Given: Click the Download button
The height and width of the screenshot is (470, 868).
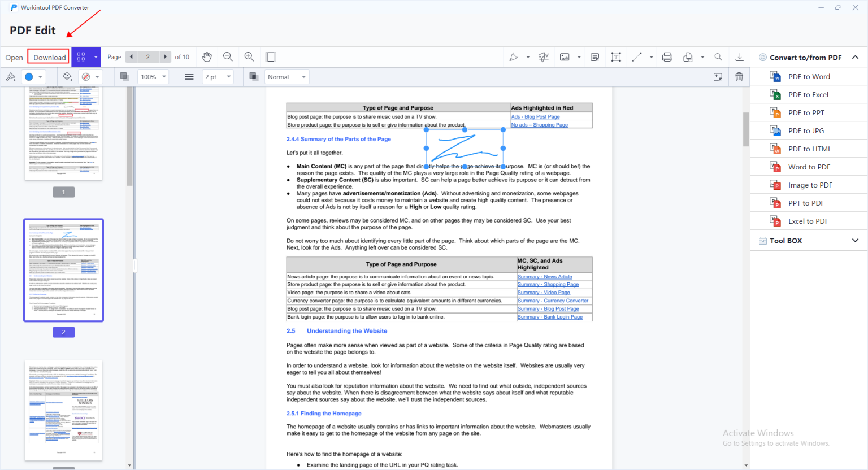Looking at the screenshot, I should 48,57.
